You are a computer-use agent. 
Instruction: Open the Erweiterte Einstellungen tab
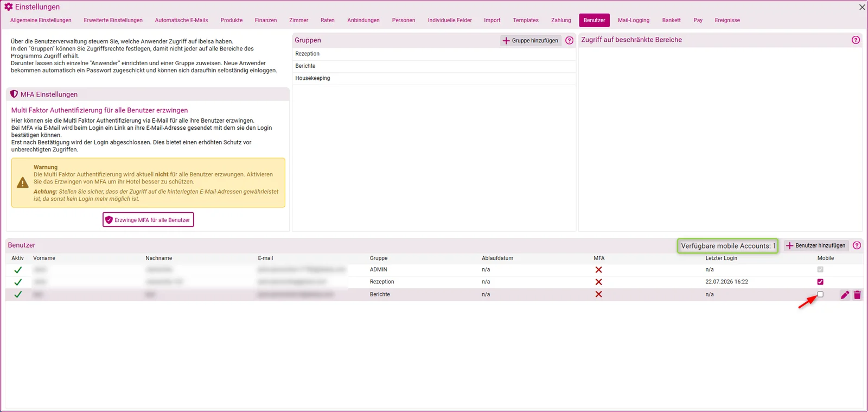click(x=113, y=20)
